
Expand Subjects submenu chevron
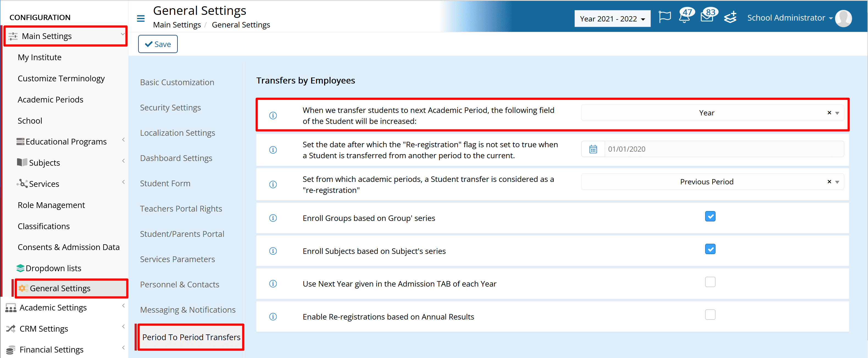(x=123, y=161)
